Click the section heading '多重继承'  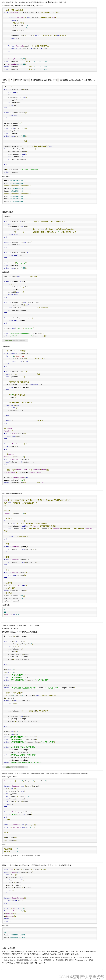(6, 347)
